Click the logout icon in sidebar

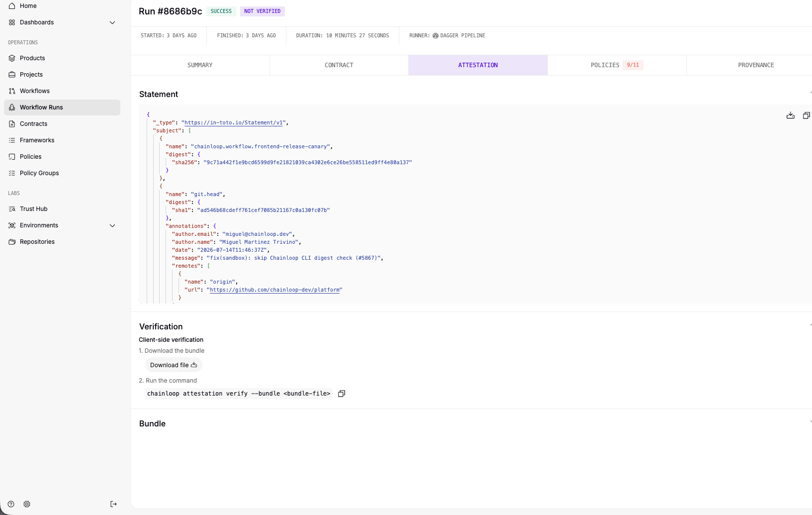(113, 504)
